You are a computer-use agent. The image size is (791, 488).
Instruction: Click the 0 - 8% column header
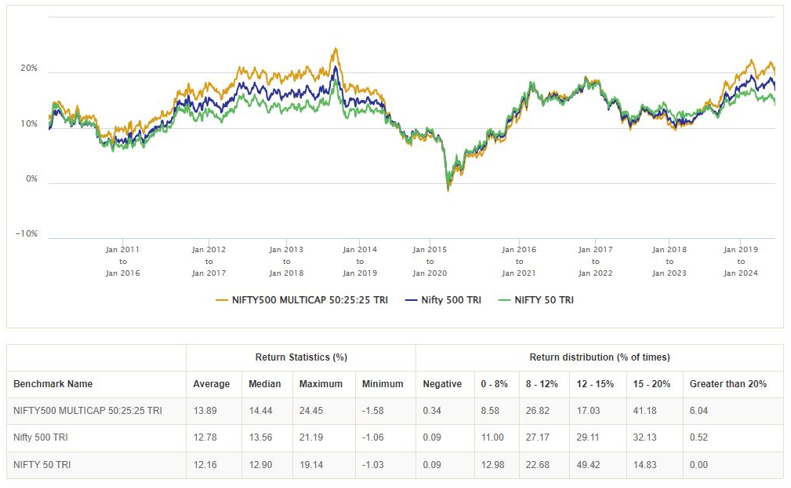(494, 384)
